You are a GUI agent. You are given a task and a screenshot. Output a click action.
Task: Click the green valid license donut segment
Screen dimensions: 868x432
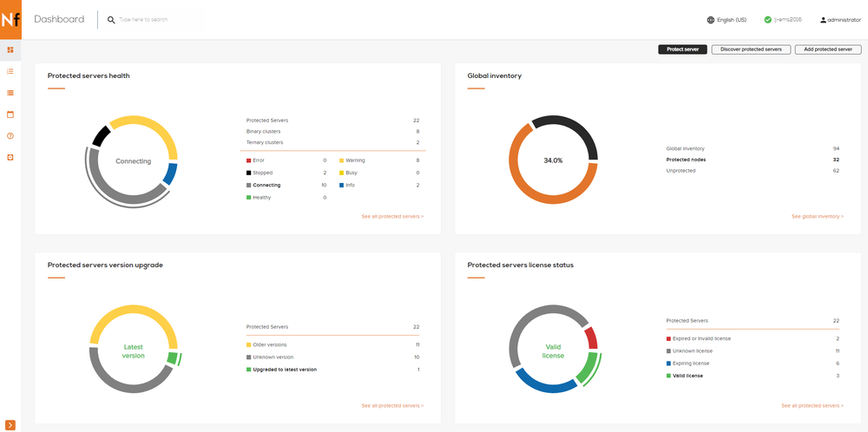589,369
